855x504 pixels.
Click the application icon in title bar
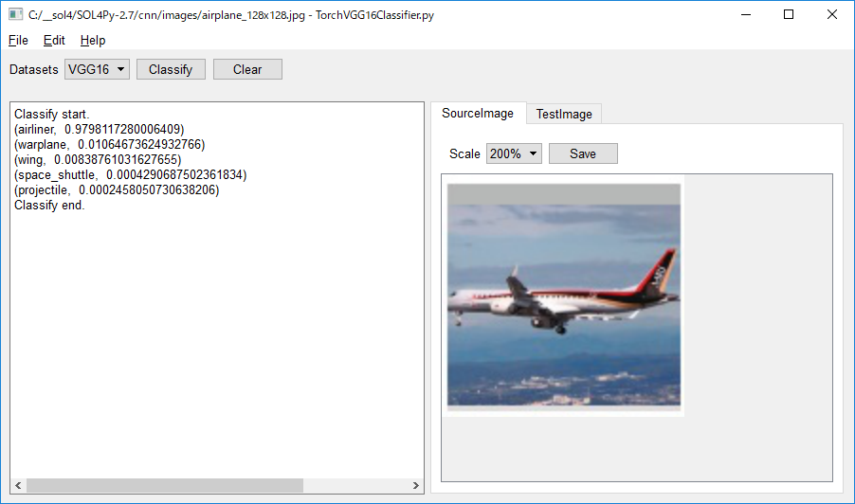click(15, 15)
